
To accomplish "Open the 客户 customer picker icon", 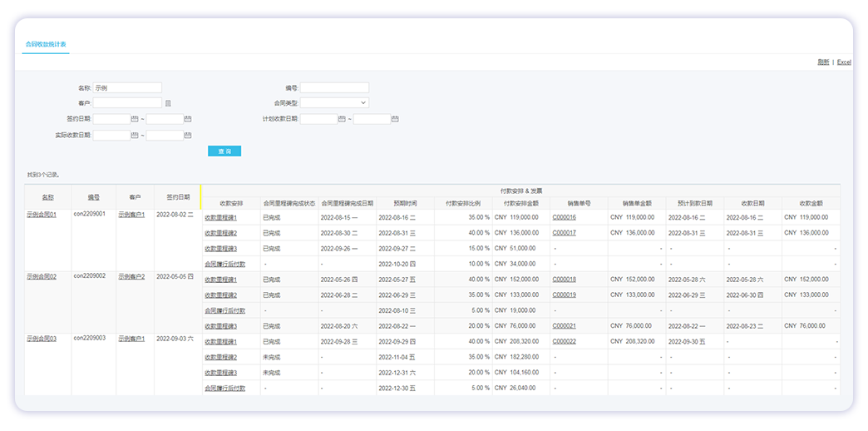I will pyautogui.click(x=168, y=103).
